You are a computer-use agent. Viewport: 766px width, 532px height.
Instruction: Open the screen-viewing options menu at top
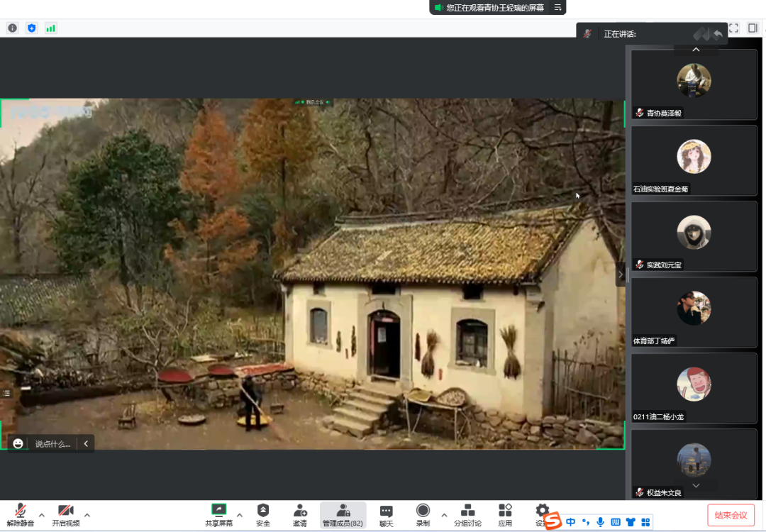coord(557,8)
